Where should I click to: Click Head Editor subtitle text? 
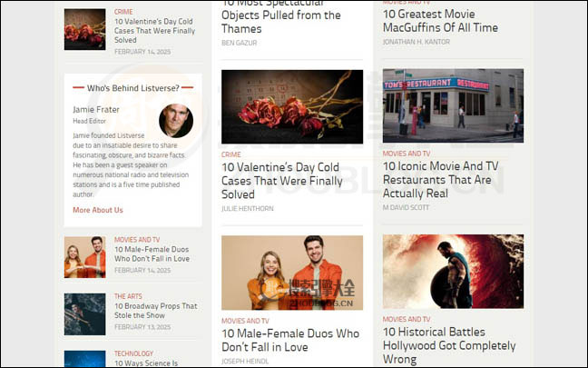(89, 121)
